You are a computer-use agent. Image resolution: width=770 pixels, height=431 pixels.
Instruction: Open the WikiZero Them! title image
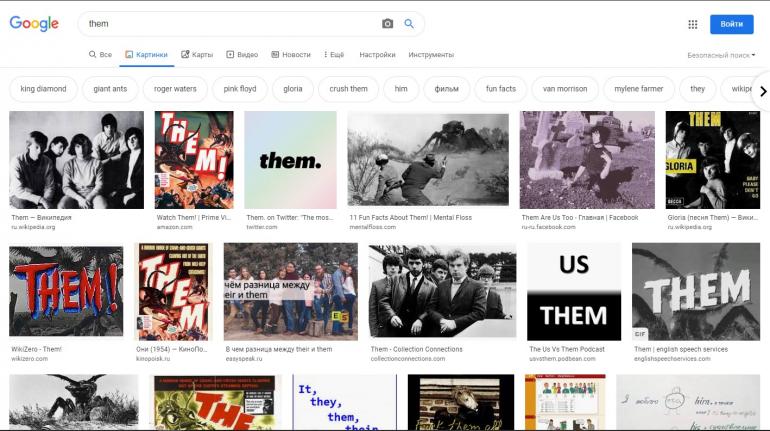click(66, 291)
